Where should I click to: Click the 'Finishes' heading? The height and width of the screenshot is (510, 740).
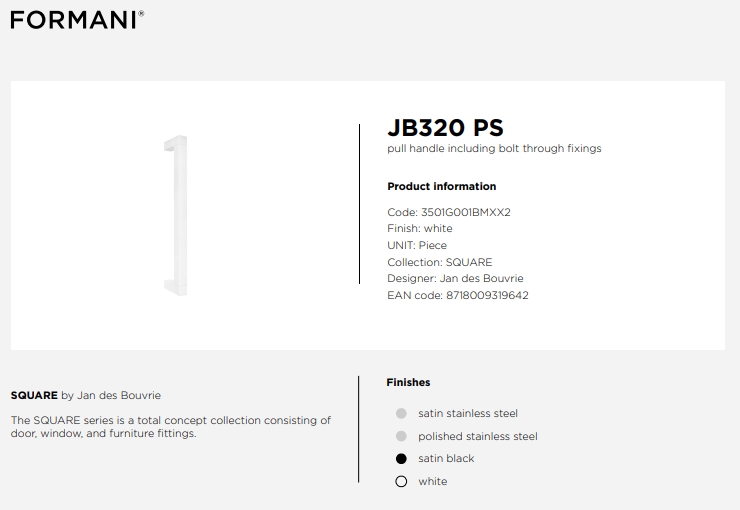[408, 383]
